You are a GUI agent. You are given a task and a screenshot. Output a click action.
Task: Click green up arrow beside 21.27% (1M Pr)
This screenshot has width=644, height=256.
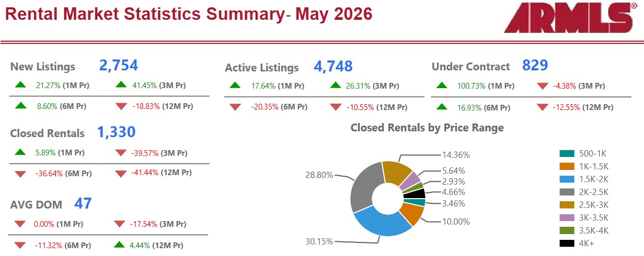20,85
